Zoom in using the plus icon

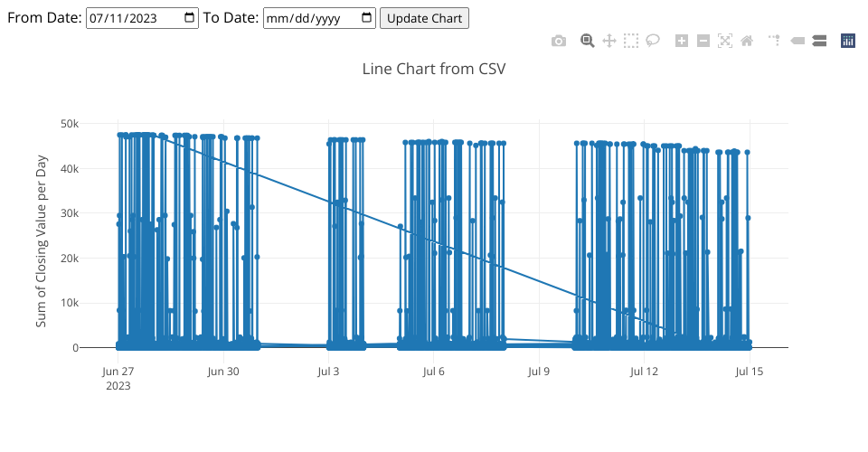682,41
